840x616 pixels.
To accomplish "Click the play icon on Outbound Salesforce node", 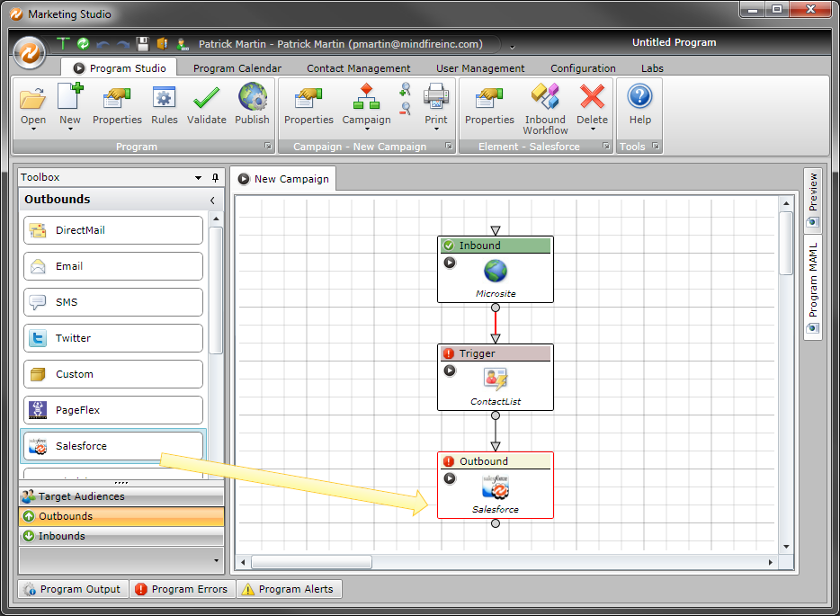I will (x=450, y=478).
